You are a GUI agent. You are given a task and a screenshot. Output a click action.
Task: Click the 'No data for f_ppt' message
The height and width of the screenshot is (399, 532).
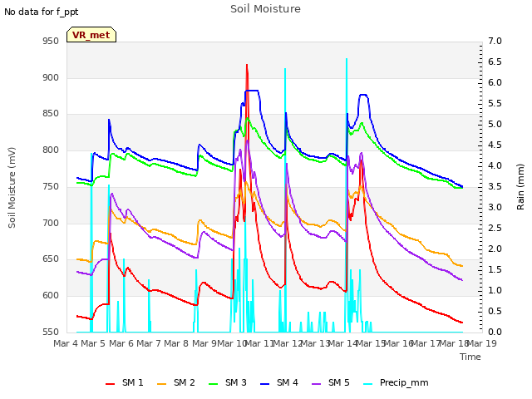pos(41,12)
